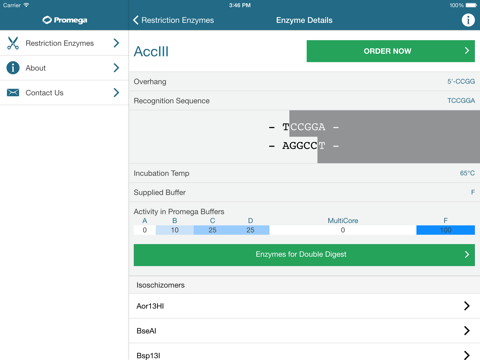This screenshot has width=480, height=360.
Task: Open the Bsp13I isoschizomer
Action: click(304, 353)
